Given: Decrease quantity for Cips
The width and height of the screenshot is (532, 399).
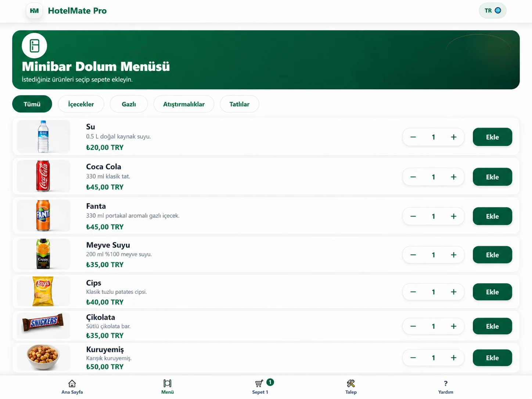Looking at the screenshot, I should [x=413, y=292].
